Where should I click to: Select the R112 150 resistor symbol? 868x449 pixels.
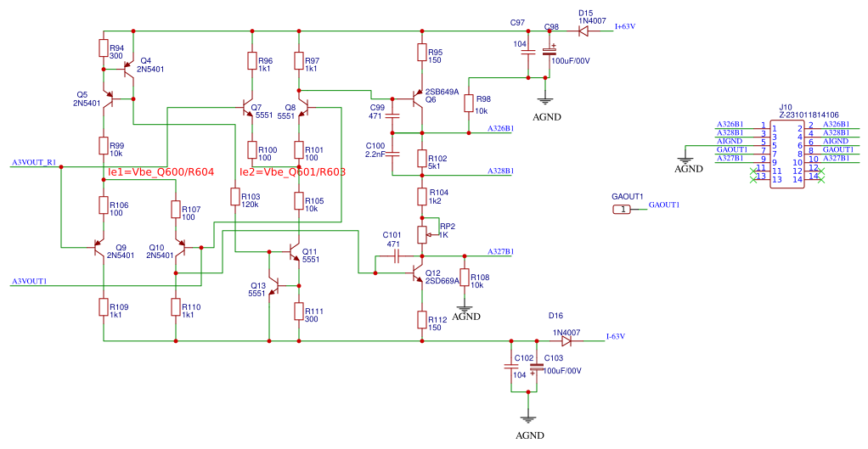pyautogui.click(x=422, y=320)
